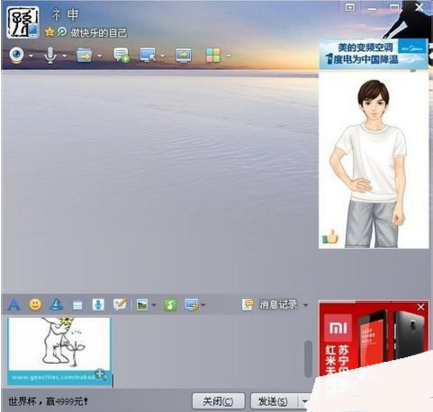Image resolution: width=433 pixels, height=412 pixels.
Task: Click the small icon left of the minimize button
Action: click(x=350, y=7)
